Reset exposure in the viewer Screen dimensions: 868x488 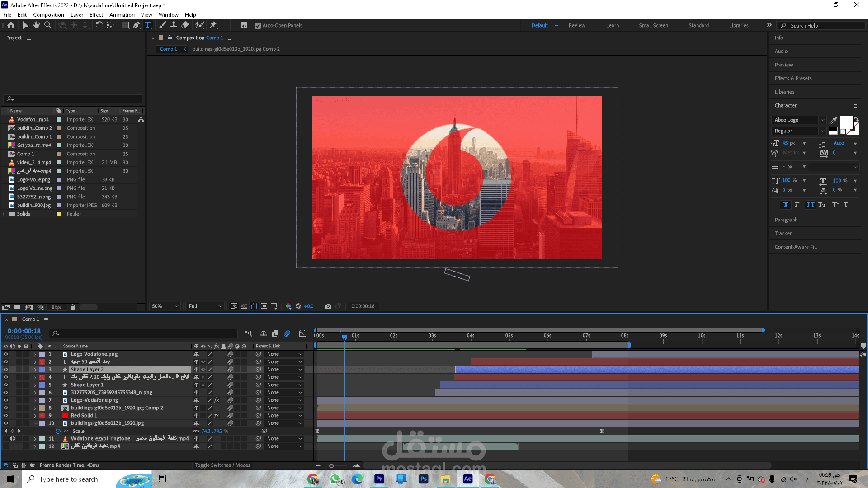298,306
